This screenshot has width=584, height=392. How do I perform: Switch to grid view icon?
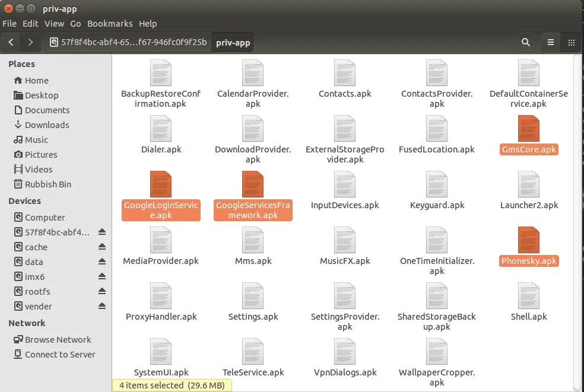point(571,43)
